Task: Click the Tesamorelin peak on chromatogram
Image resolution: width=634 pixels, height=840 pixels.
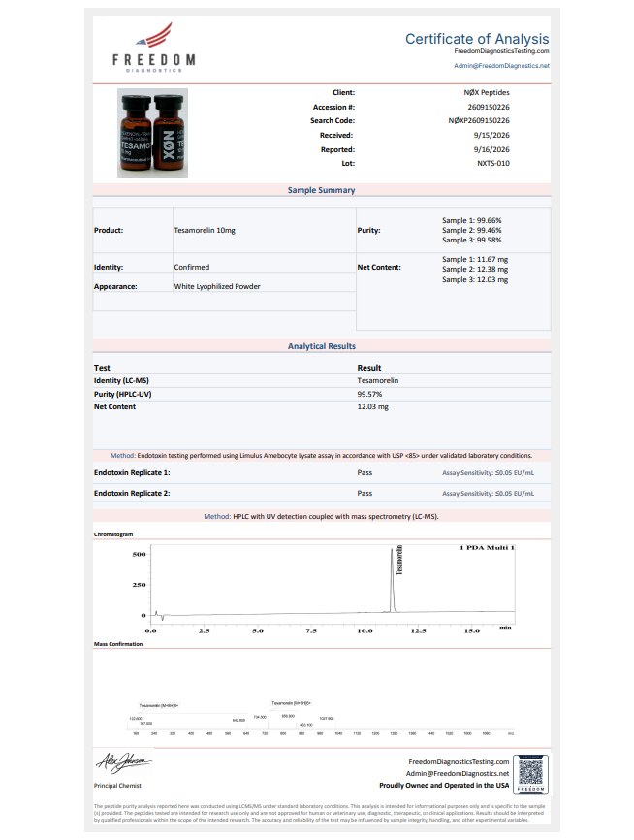Action: point(393,580)
